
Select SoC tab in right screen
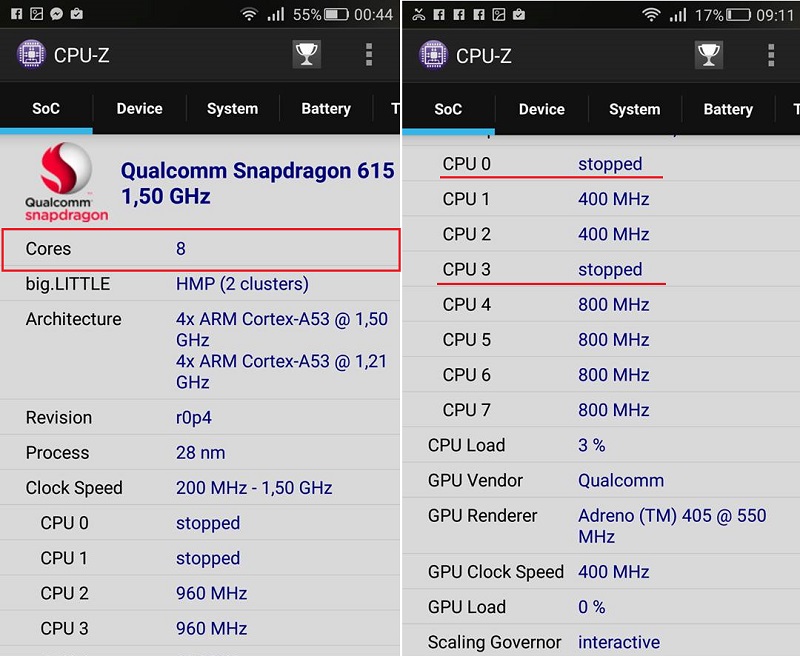(448, 109)
